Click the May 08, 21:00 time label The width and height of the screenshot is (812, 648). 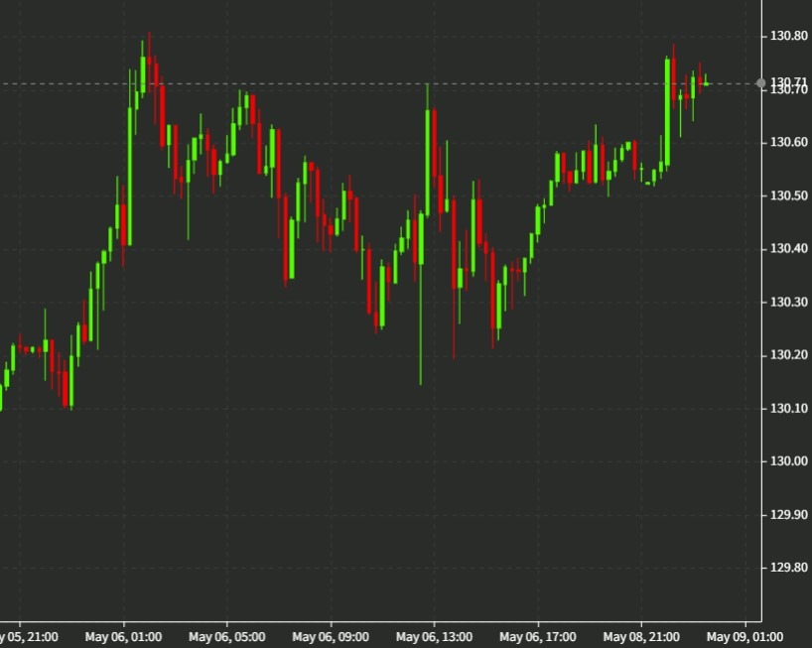[641, 637]
